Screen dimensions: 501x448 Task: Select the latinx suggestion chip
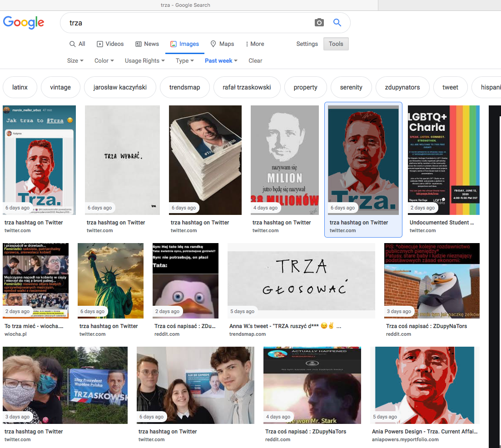coord(20,87)
